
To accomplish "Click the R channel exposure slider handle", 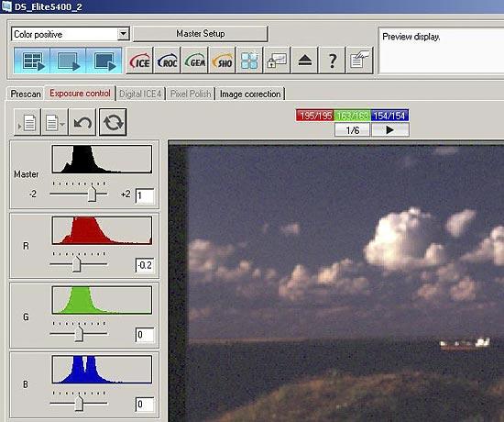I will coord(76,264).
